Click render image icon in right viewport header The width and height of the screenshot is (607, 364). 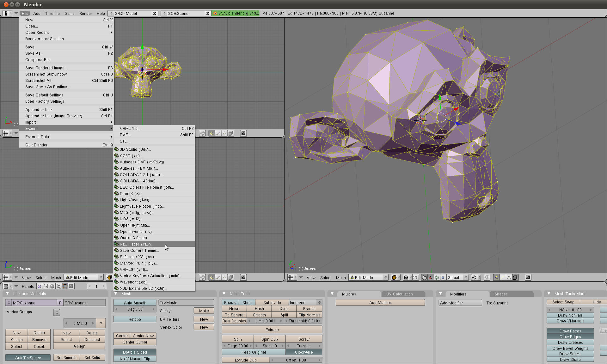point(528,277)
